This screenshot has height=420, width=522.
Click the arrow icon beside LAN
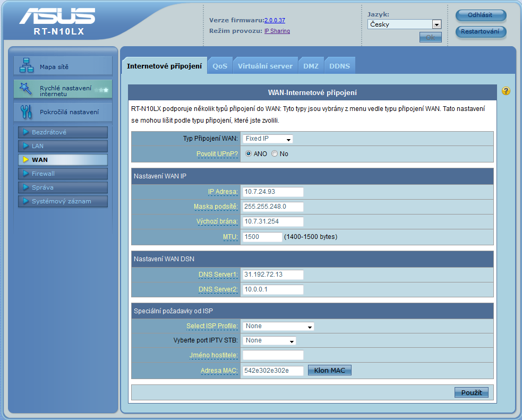[x=25, y=146]
